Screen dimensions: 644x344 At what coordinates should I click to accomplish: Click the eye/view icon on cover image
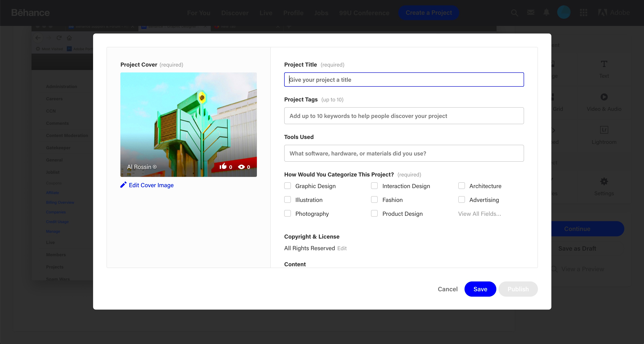tap(241, 166)
